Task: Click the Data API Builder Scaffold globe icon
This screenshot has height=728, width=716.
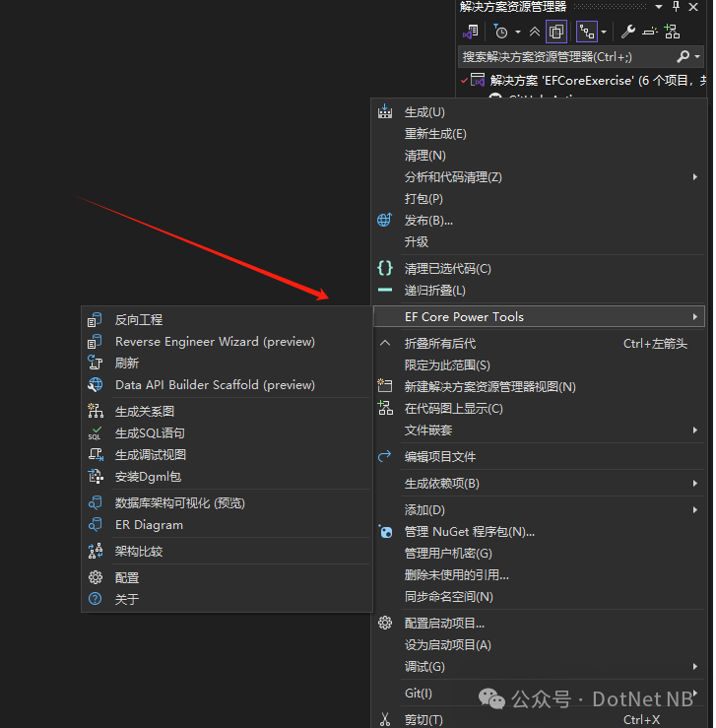Action: (x=95, y=385)
